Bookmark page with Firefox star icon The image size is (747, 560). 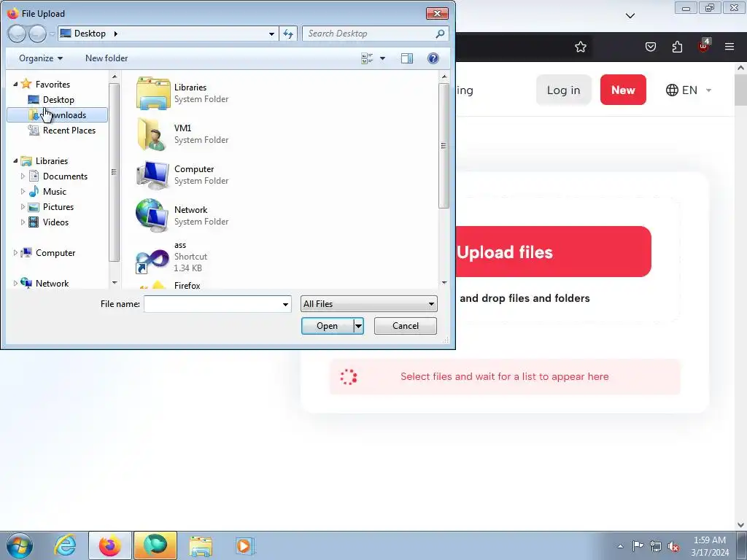[580, 47]
